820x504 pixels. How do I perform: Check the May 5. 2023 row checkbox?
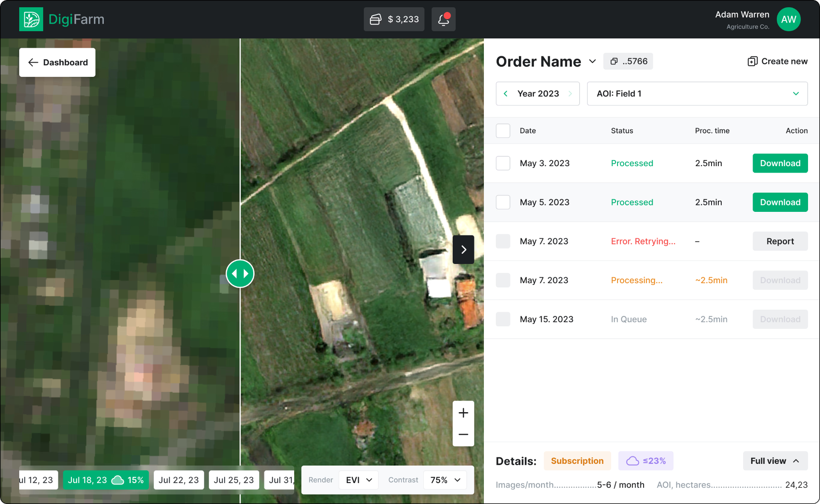(x=503, y=202)
